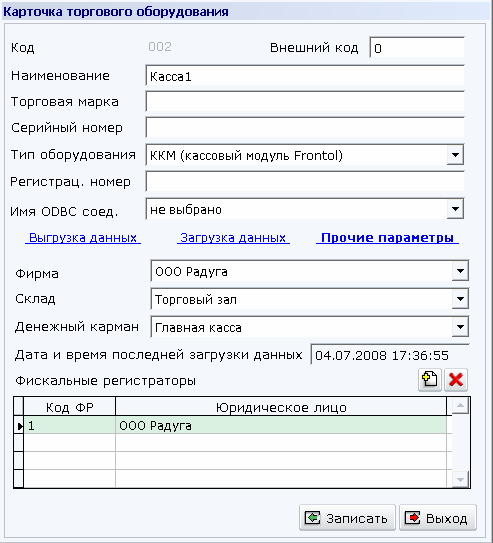Viewport: 493px width, 543px height.
Task: Focus the Внешний код input field
Action: 417,47
